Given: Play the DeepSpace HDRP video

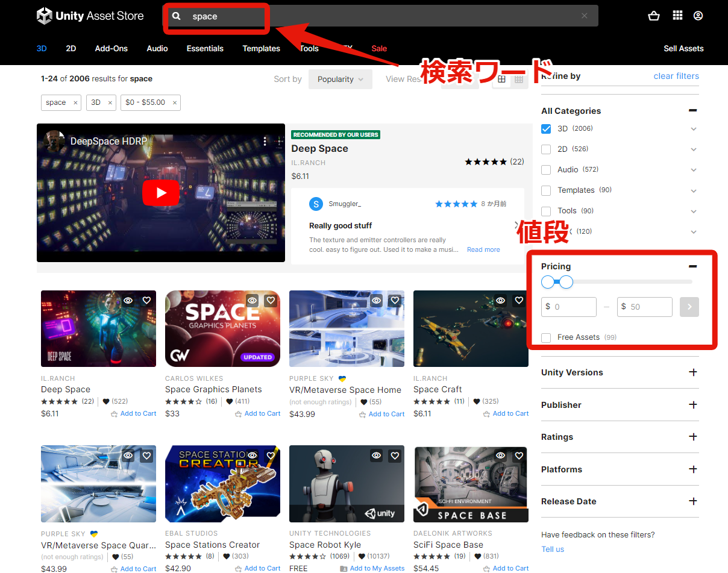Looking at the screenshot, I should pyautogui.click(x=161, y=193).
